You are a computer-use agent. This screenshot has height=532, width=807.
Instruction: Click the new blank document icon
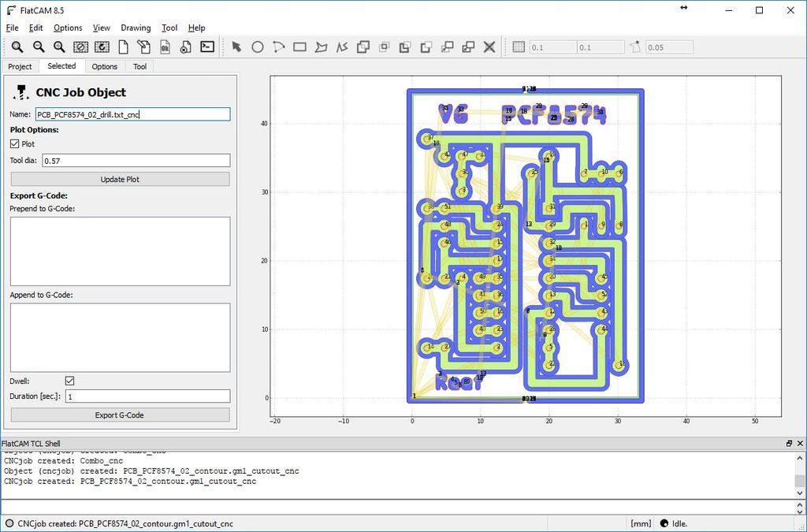click(123, 47)
